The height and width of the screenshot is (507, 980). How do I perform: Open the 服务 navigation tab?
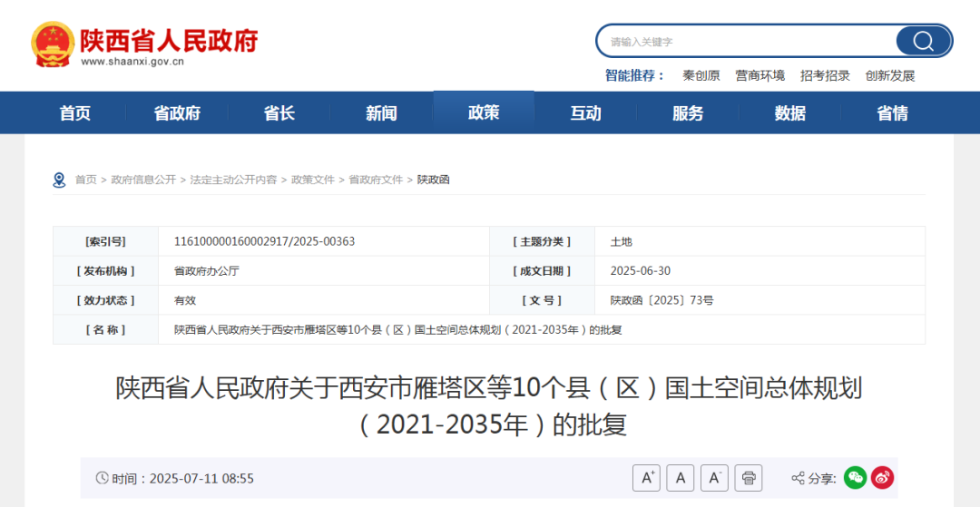point(688,113)
